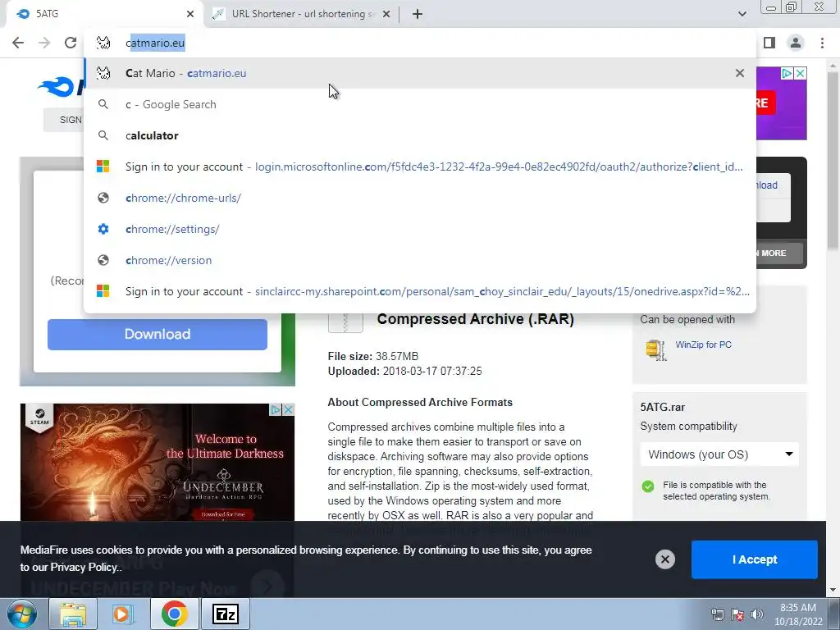Dismiss the cookie banner with X
This screenshot has width=840, height=630.
click(664, 559)
